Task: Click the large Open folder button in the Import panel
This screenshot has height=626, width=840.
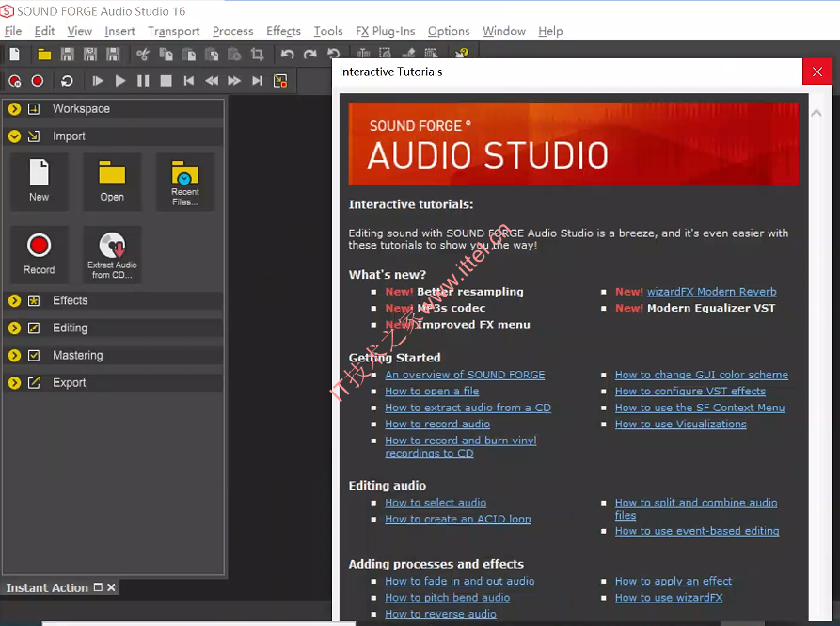Action: (112, 182)
